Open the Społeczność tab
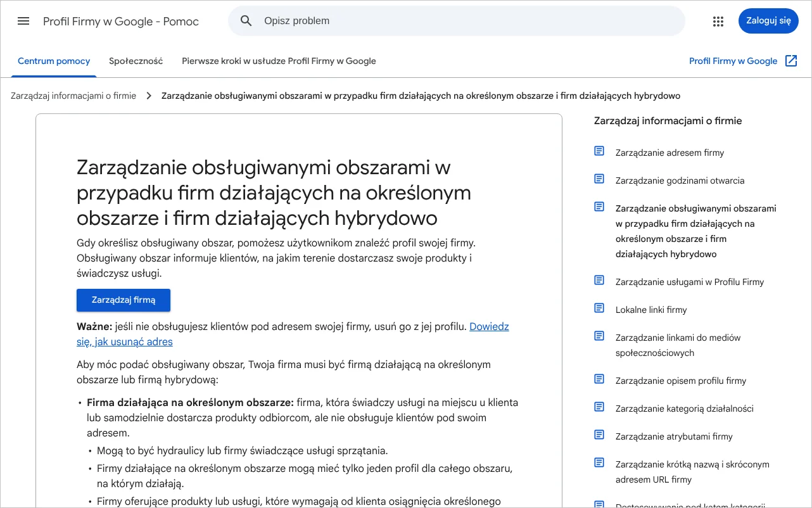Viewport: 812px width, 508px height. 136,61
